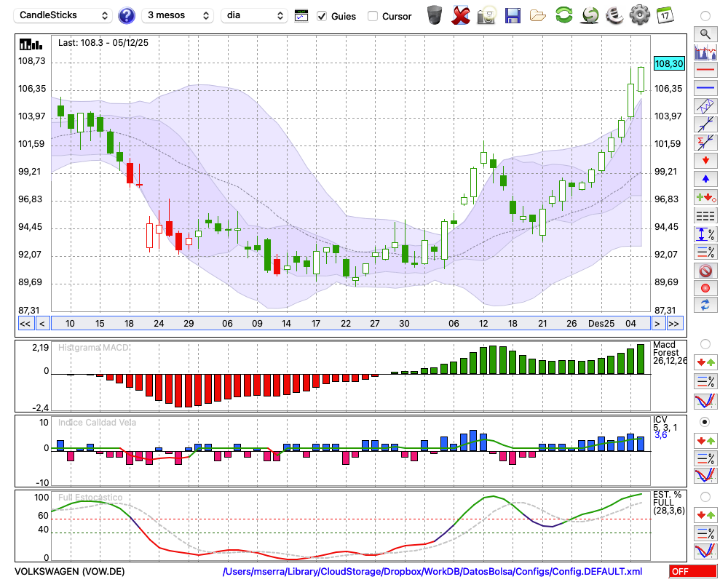
Task: Open the calendar date icon
Action: 664,15
